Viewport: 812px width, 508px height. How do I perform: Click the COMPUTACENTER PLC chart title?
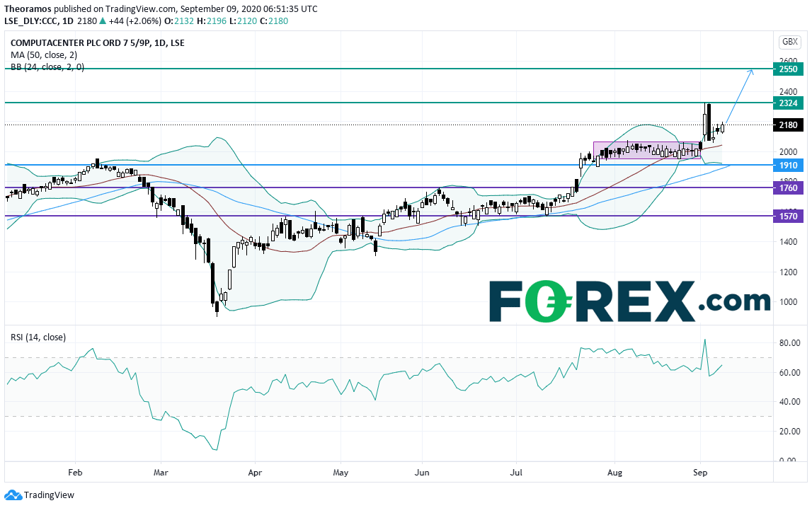(x=98, y=43)
